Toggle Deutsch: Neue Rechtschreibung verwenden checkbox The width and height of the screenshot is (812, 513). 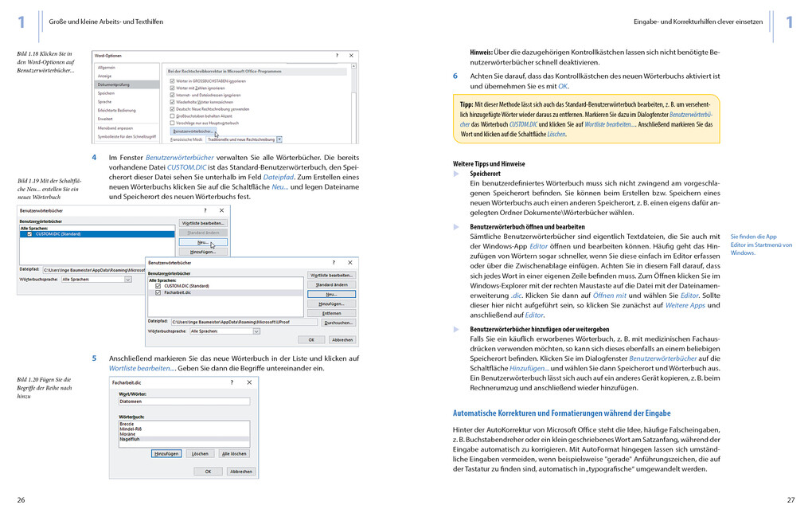pyautogui.click(x=173, y=109)
